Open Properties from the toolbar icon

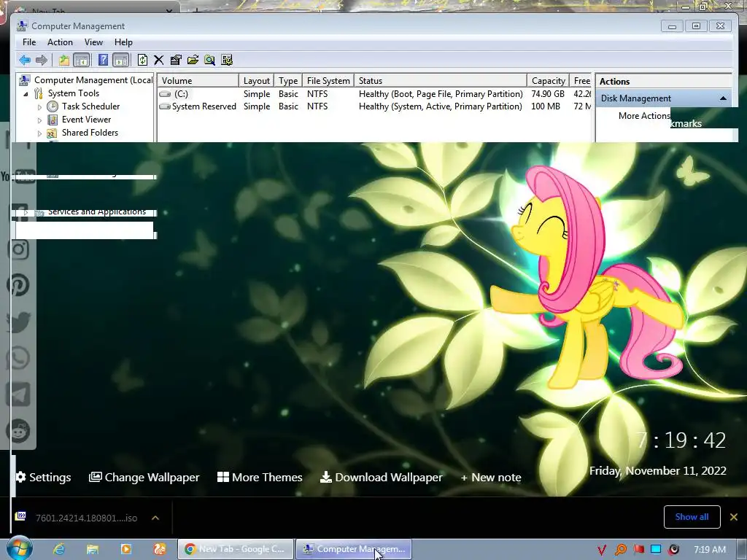pyautogui.click(x=176, y=60)
